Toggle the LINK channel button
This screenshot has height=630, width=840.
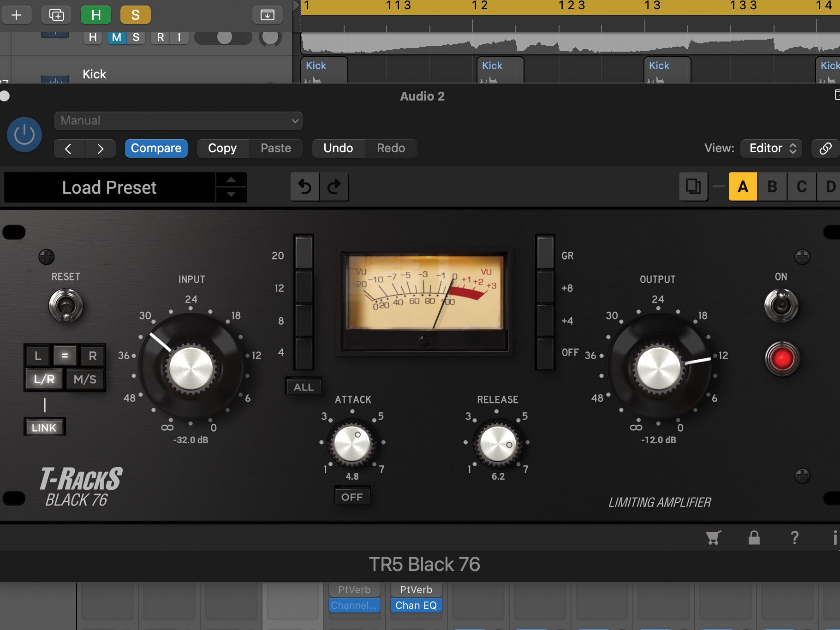(44, 428)
